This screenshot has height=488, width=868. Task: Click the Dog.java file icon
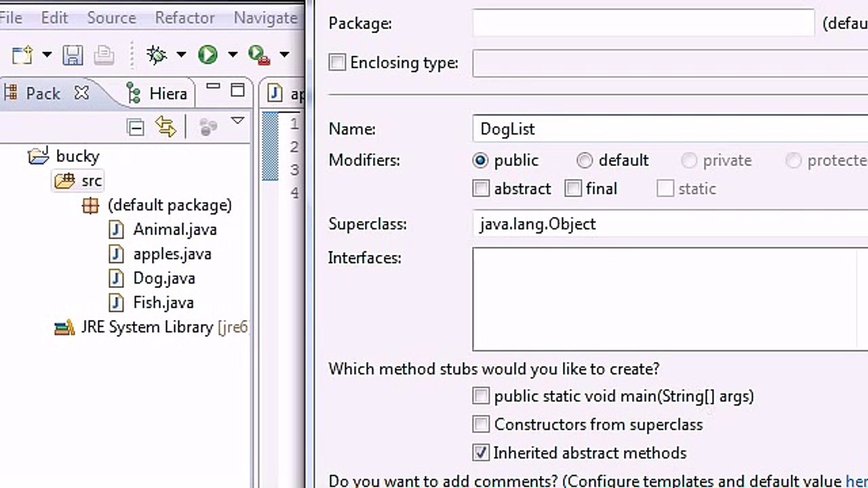click(117, 278)
